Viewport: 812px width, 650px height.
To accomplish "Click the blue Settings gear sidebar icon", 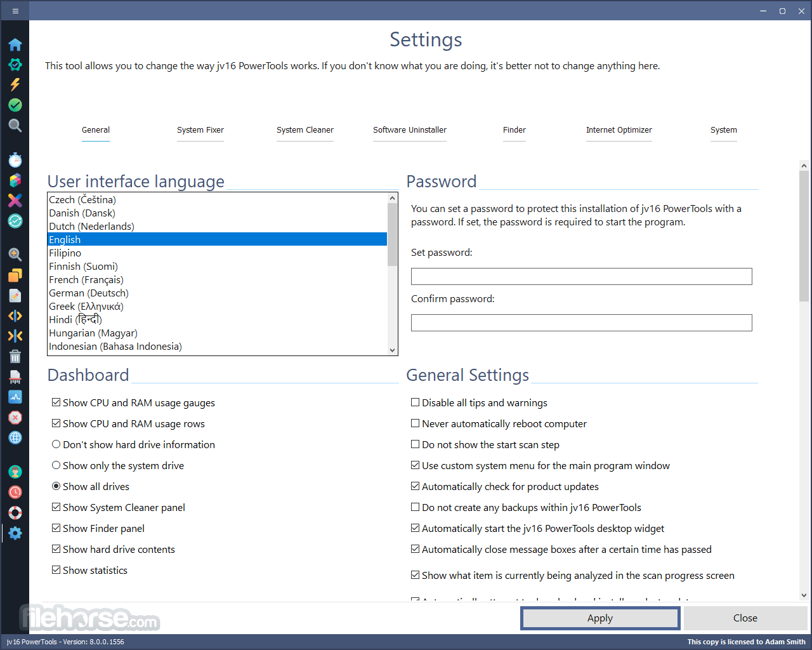I will click(15, 533).
